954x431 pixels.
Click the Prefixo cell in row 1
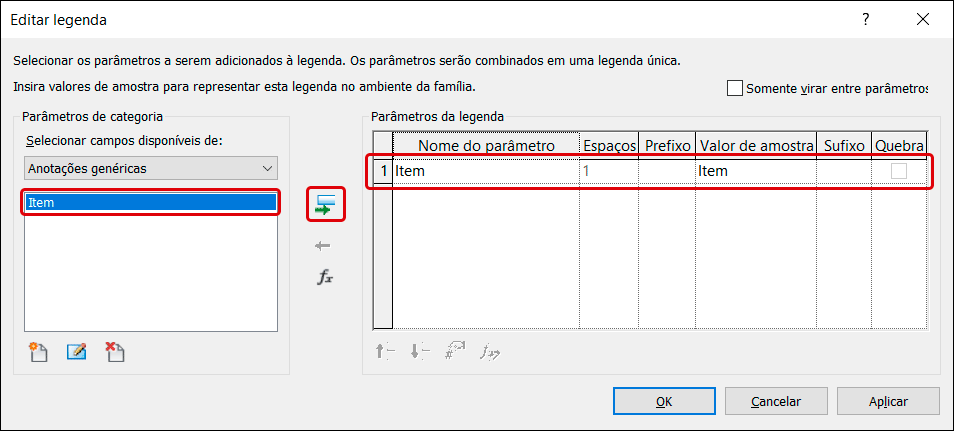(667, 171)
